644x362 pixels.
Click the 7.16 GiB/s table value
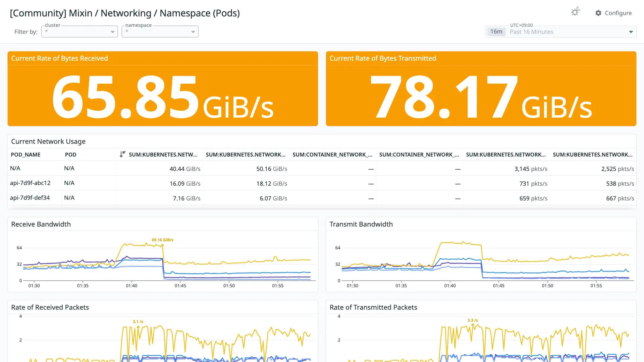click(186, 198)
